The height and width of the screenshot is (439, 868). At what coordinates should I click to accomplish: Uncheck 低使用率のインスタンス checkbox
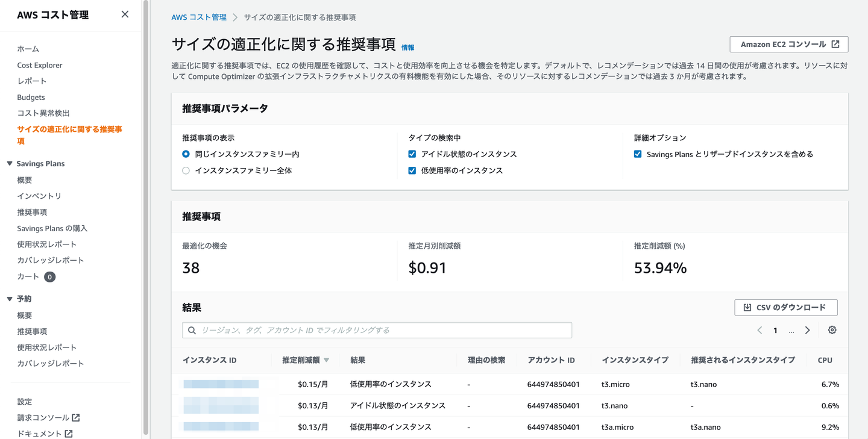click(412, 170)
